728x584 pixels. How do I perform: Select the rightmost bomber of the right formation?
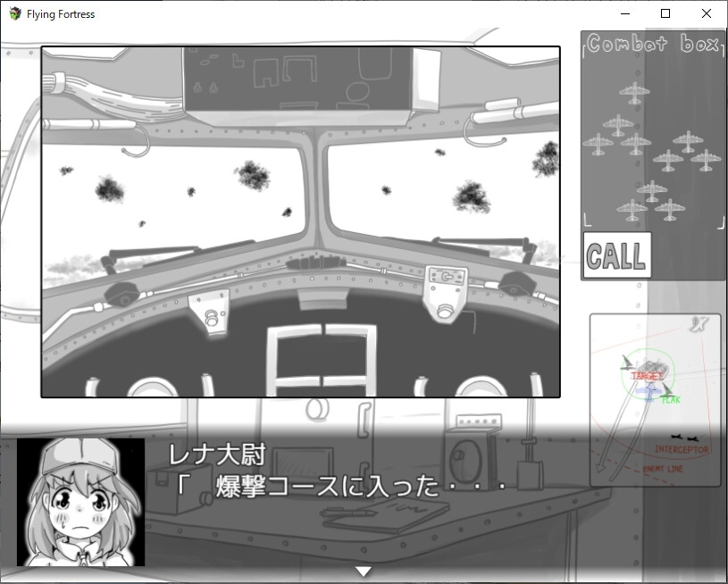point(707,159)
